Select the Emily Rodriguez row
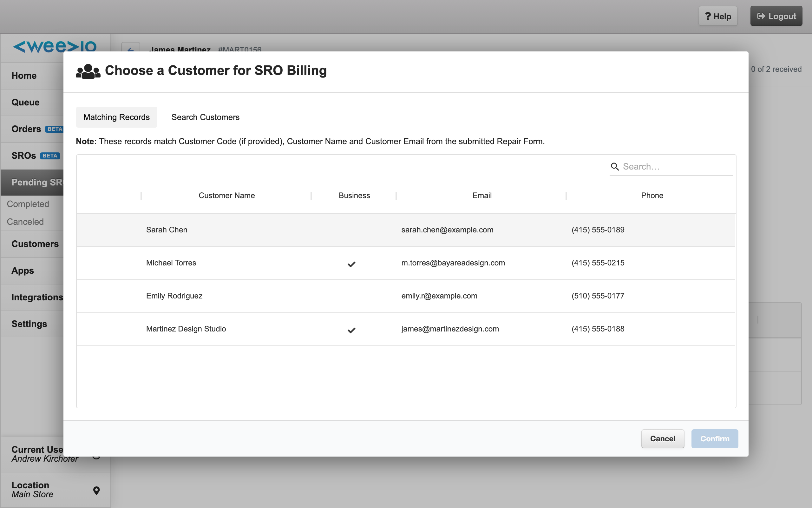This screenshot has width=812, height=508. click(406, 296)
